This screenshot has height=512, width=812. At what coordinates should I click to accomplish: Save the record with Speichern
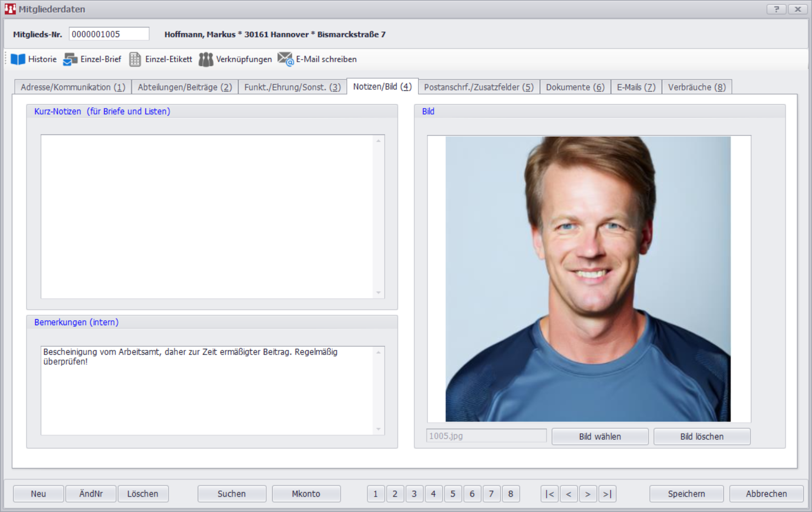(686, 494)
